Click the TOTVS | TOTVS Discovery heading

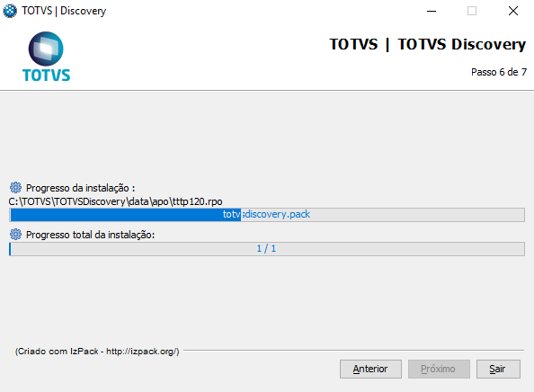[428, 44]
